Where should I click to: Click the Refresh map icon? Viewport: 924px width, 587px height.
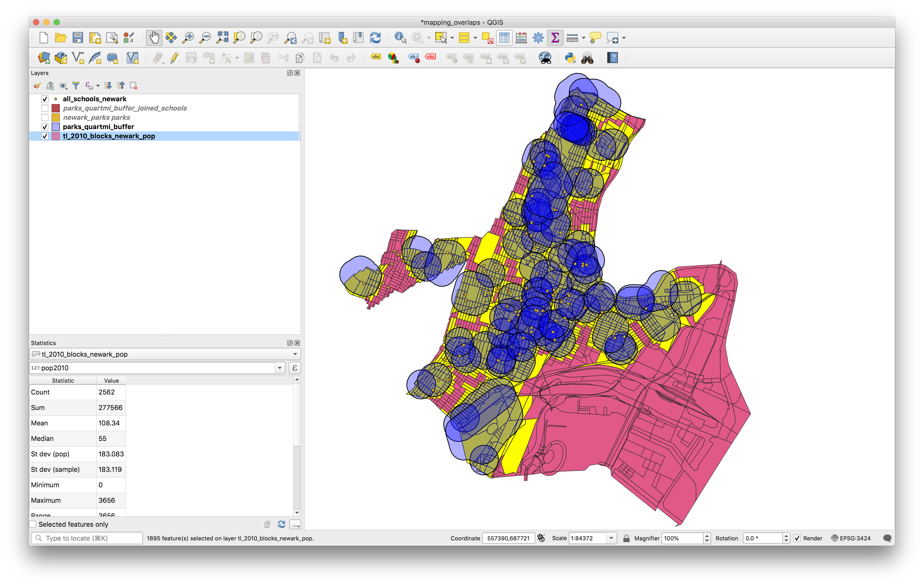click(x=375, y=38)
